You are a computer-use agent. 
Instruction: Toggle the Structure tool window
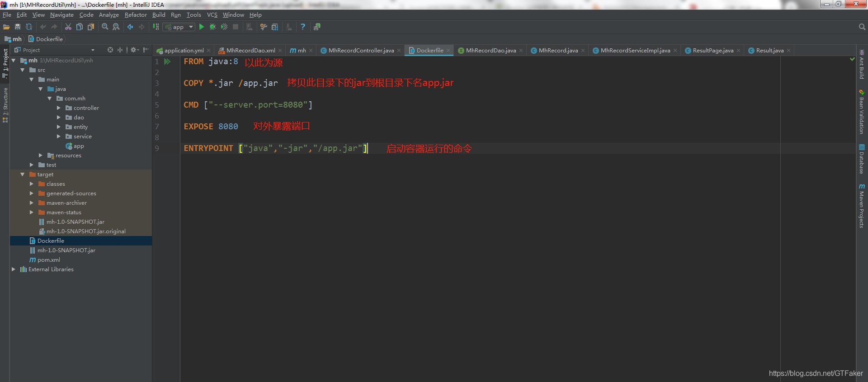click(x=5, y=105)
